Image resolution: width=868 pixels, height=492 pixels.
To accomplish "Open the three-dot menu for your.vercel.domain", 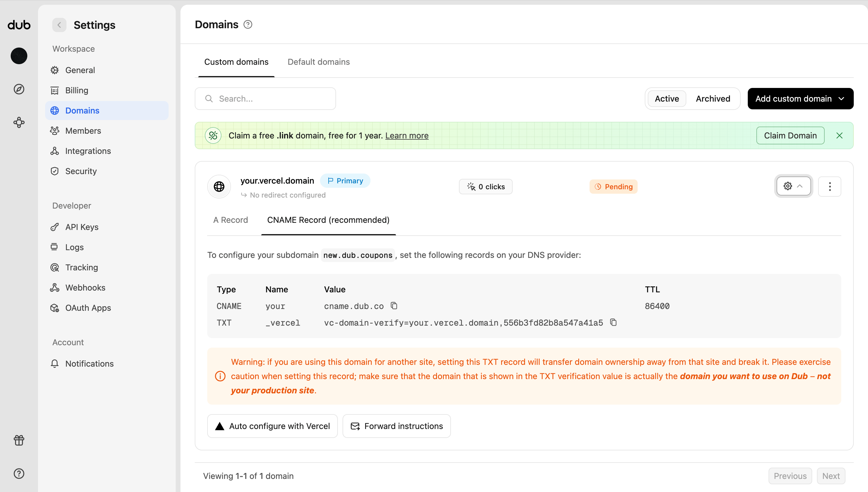I will pyautogui.click(x=829, y=187).
